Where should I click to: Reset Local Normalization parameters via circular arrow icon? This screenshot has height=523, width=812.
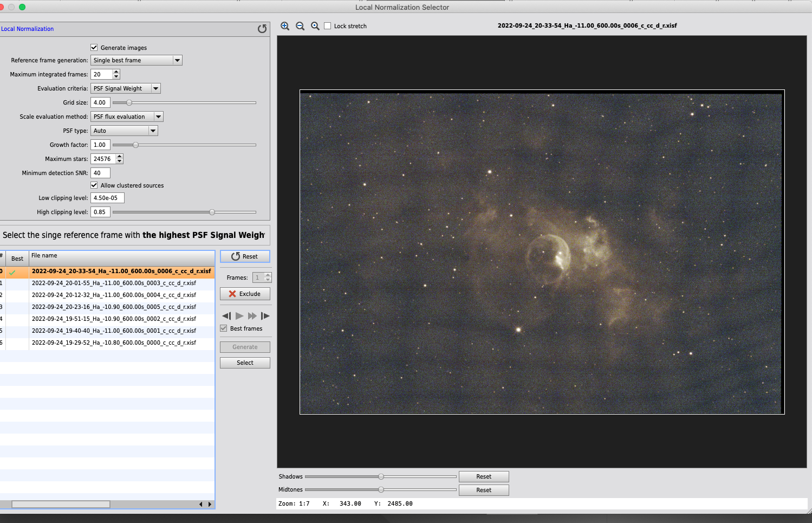tap(262, 29)
